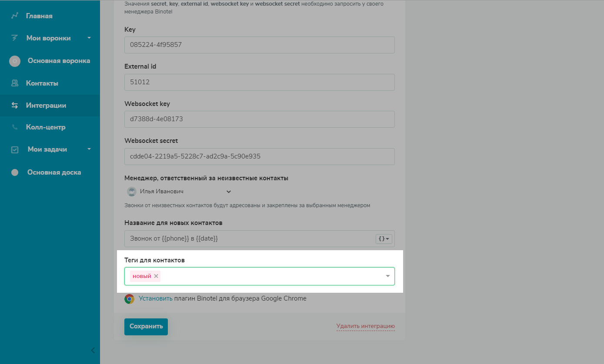Click the Установить plugin link
The width and height of the screenshot is (604, 364).
pos(156,298)
